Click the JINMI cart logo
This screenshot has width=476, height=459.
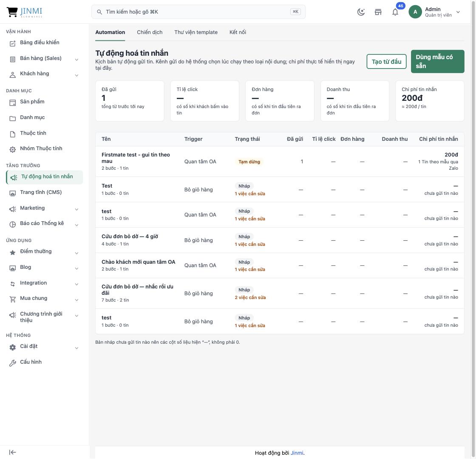25,12
